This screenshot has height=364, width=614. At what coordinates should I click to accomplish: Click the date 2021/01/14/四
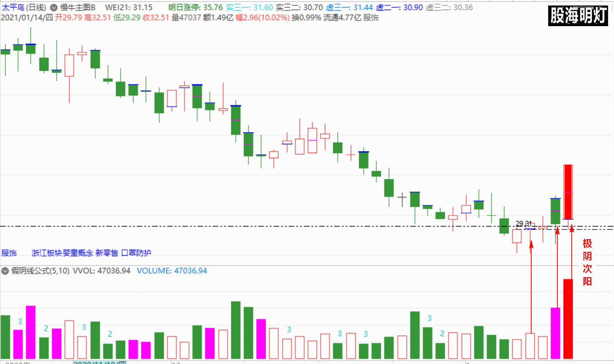(27, 18)
